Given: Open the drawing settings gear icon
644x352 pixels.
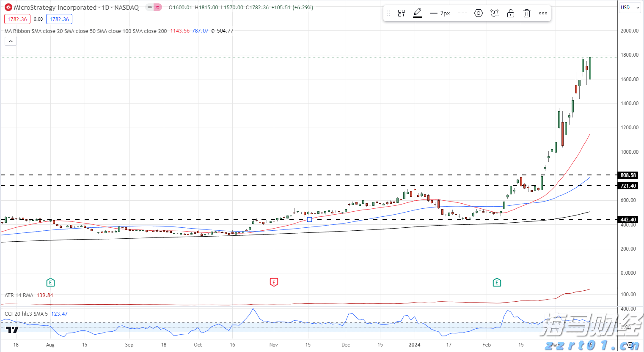Looking at the screenshot, I should pos(478,13).
